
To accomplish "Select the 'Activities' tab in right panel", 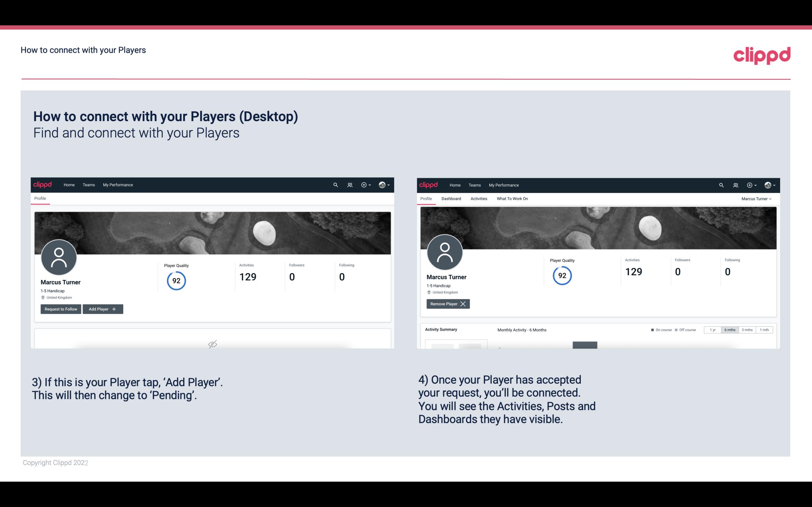I will point(479,199).
